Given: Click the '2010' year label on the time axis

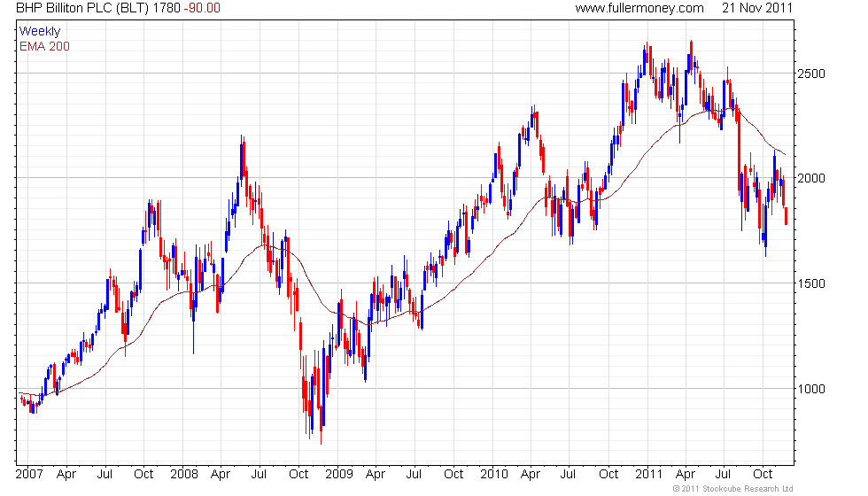Looking at the screenshot, I should [494, 474].
